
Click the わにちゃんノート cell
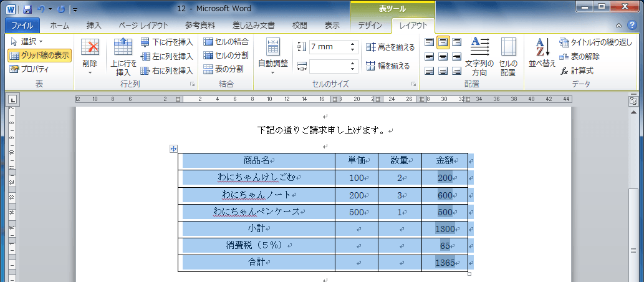click(x=256, y=195)
